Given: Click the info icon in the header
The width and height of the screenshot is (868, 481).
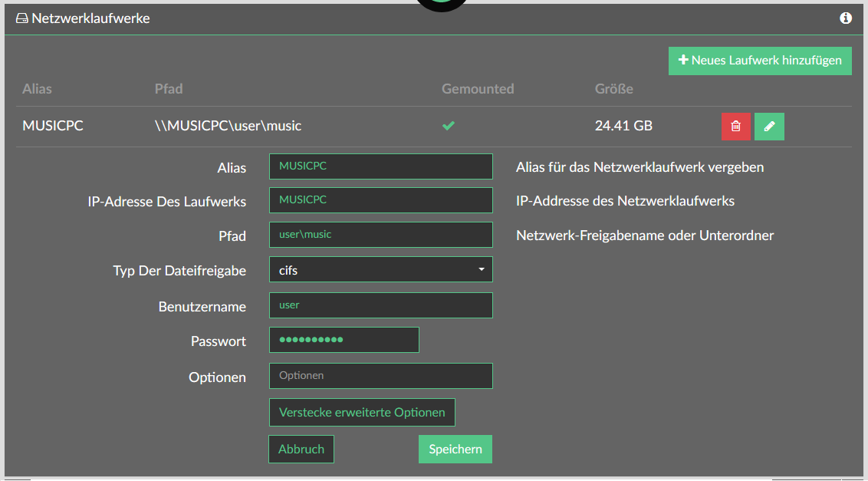Looking at the screenshot, I should 846,18.
